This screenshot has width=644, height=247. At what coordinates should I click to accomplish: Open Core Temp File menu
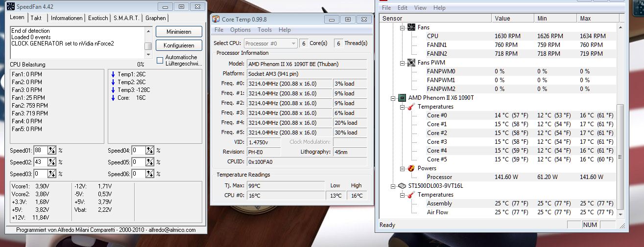(x=219, y=30)
